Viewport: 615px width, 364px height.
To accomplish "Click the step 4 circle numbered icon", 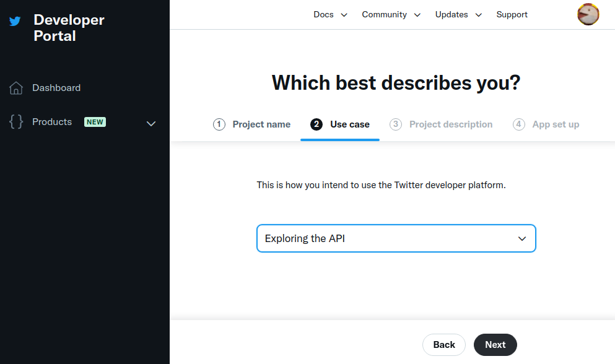I will pos(518,124).
